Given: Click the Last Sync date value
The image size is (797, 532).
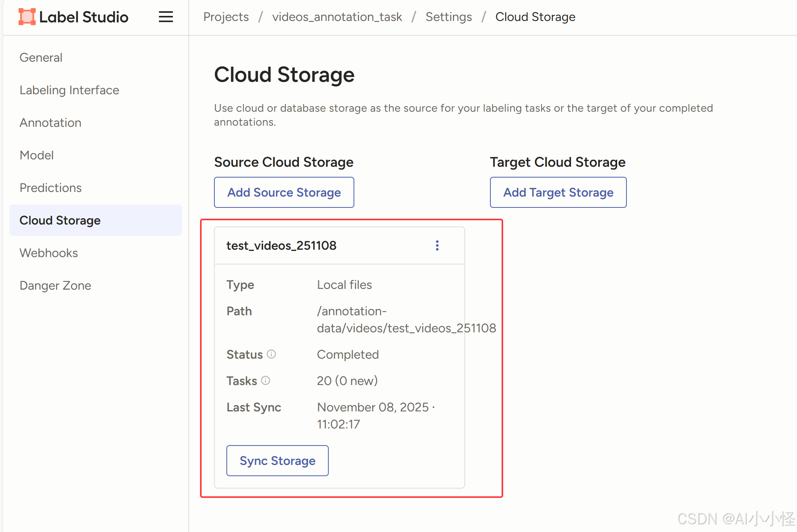Looking at the screenshot, I should pyautogui.click(x=376, y=416).
